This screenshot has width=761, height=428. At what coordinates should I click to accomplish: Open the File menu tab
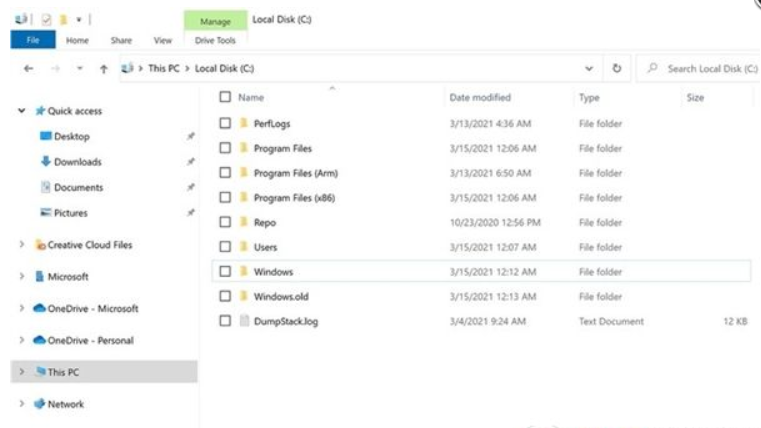pyautogui.click(x=32, y=41)
